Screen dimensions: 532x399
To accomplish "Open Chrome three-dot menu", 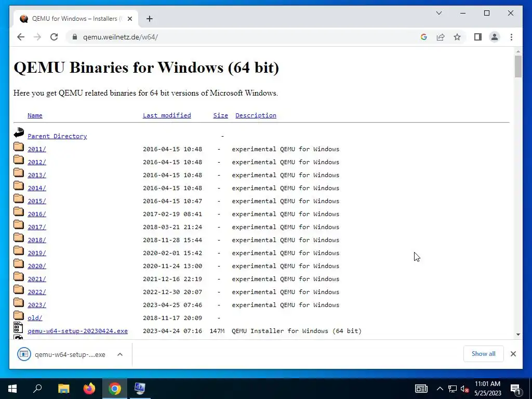I will pyautogui.click(x=511, y=37).
